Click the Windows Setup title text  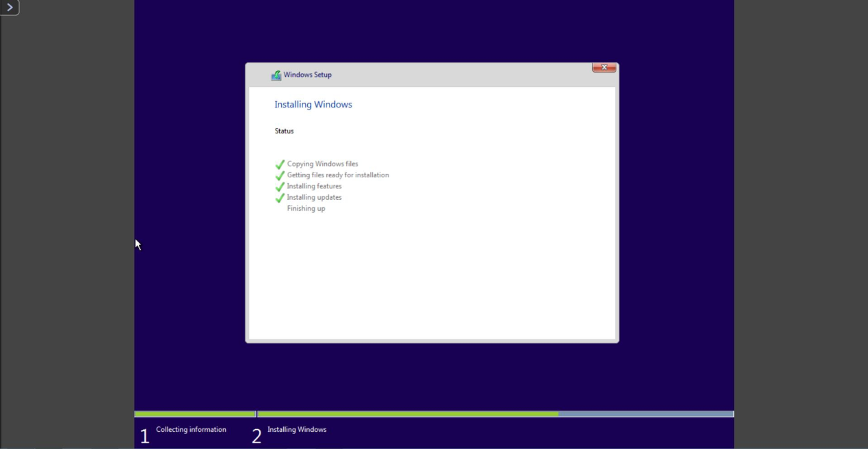pos(307,75)
